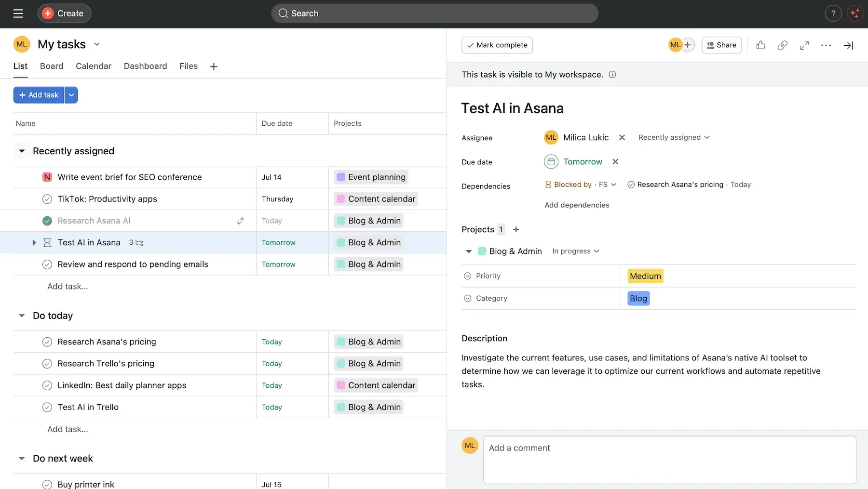Mark Test AI in Trello complete
Image resolution: width=868 pixels, height=489 pixels.
pos(47,407)
